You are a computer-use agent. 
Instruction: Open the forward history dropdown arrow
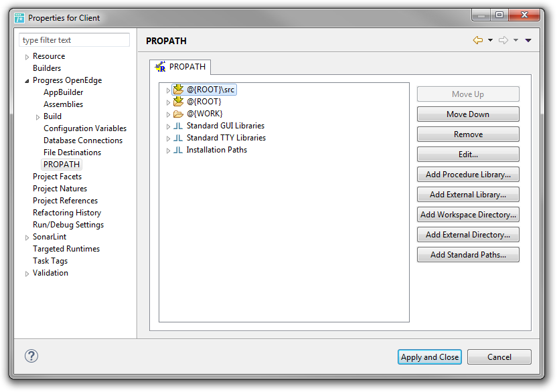pyautogui.click(x=515, y=40)
